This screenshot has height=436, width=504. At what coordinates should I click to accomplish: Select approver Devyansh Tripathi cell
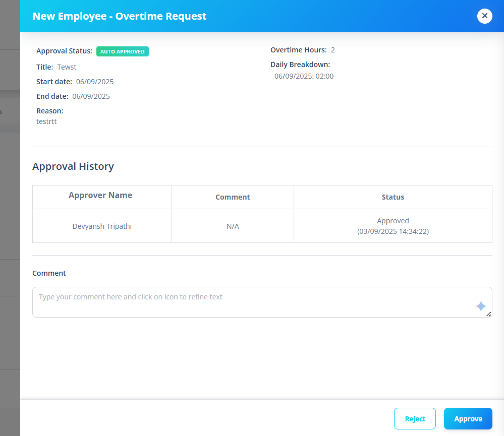point(102,226)
